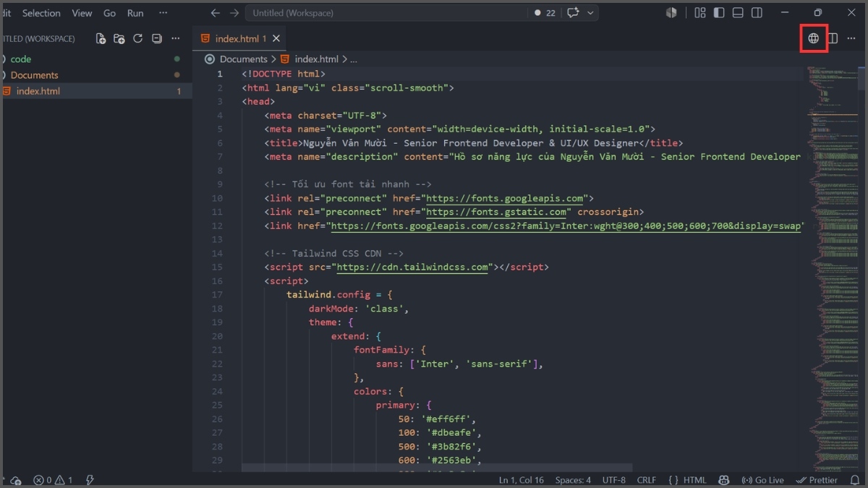The width and height of the screenshot is (868, 488).
Task: Click the horizontal editor scrollbar
Action: pyautogui.click(x=437, y=468)
